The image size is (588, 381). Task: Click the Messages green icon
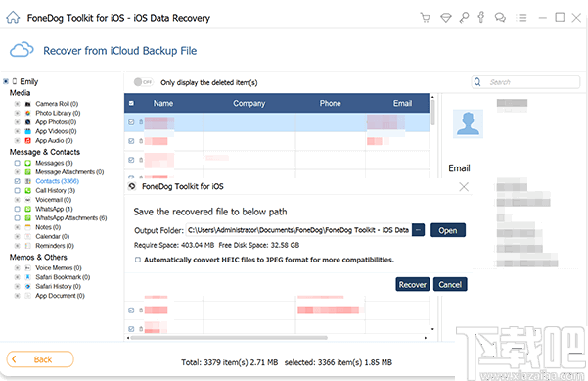27,163
